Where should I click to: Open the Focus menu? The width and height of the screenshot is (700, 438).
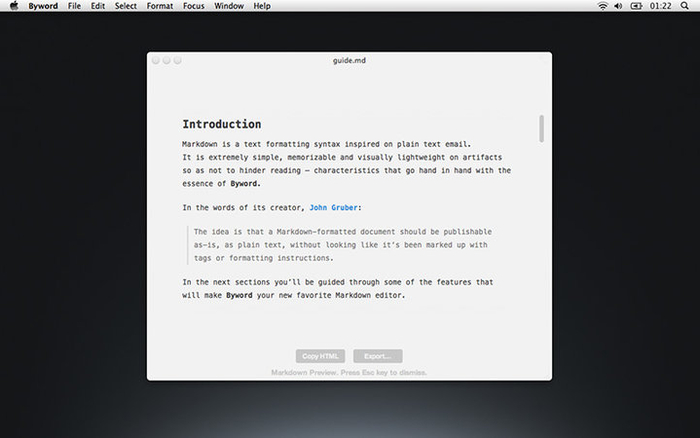pyautogui.click(x=193, y=6)
